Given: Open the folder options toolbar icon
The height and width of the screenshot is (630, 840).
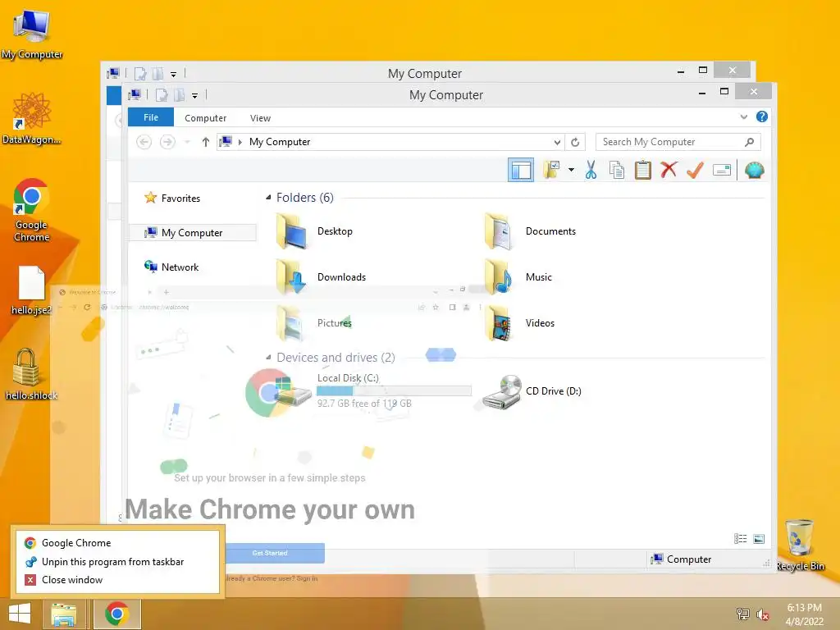Looking at the screenshot, I should [x=551, y=171].
